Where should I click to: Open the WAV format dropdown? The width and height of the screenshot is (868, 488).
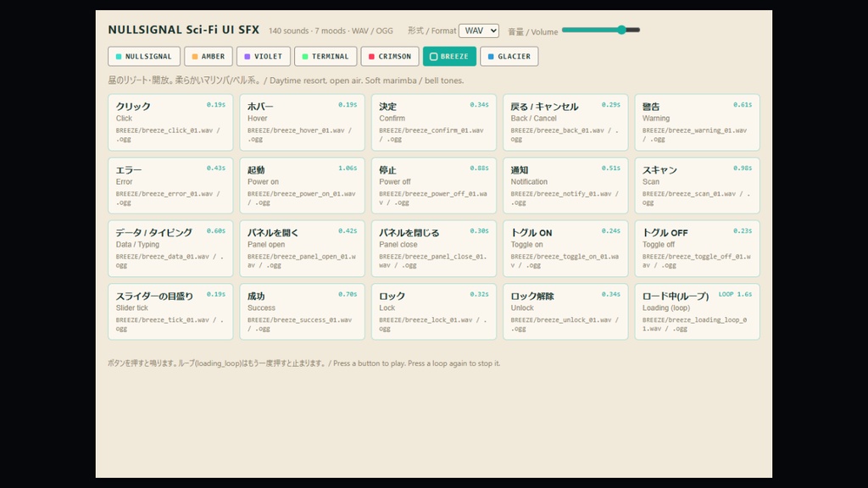[479, 31]
